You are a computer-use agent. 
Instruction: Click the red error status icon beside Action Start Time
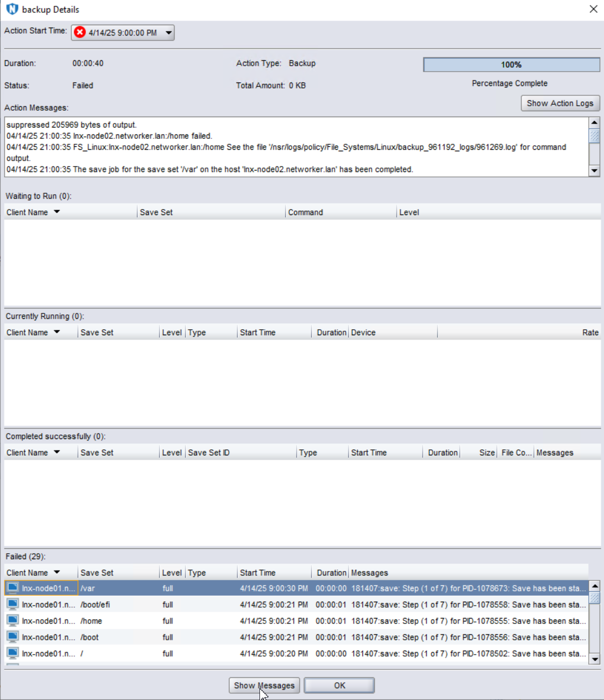click(79, 33)
